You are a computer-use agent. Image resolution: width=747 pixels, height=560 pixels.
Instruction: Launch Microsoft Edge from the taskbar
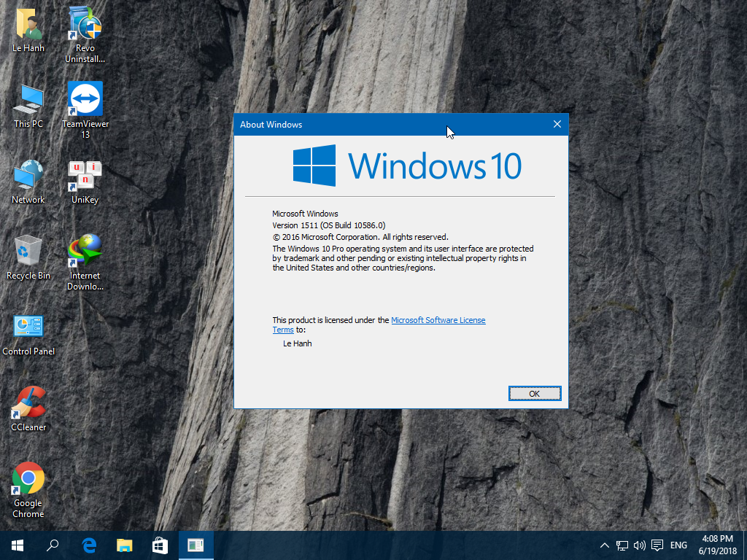(x=89, y=545)
